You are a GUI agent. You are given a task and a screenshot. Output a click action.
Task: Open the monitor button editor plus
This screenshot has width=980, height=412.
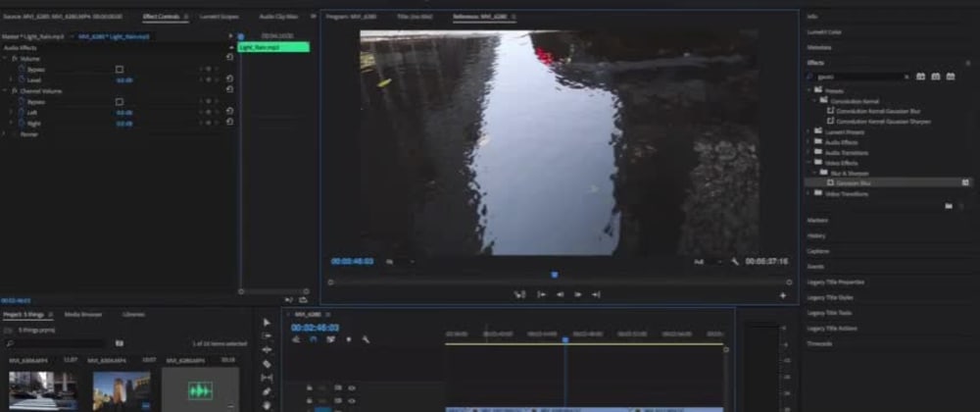pos(782,295)
